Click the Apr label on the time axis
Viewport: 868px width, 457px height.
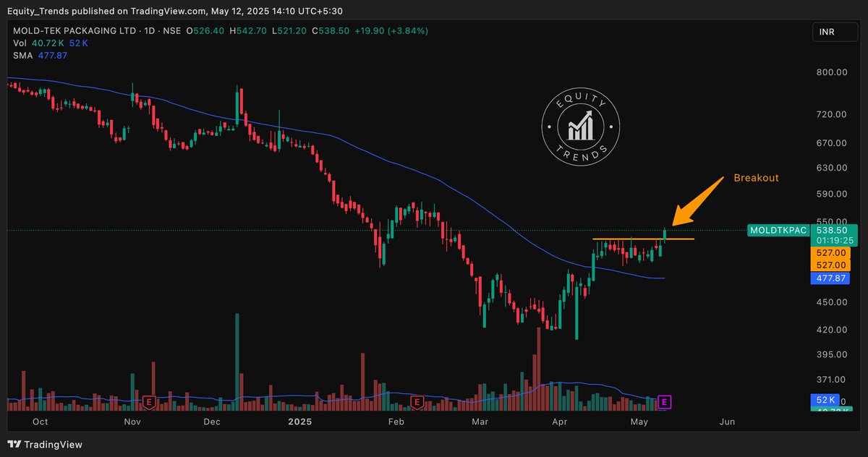point(558,422)
